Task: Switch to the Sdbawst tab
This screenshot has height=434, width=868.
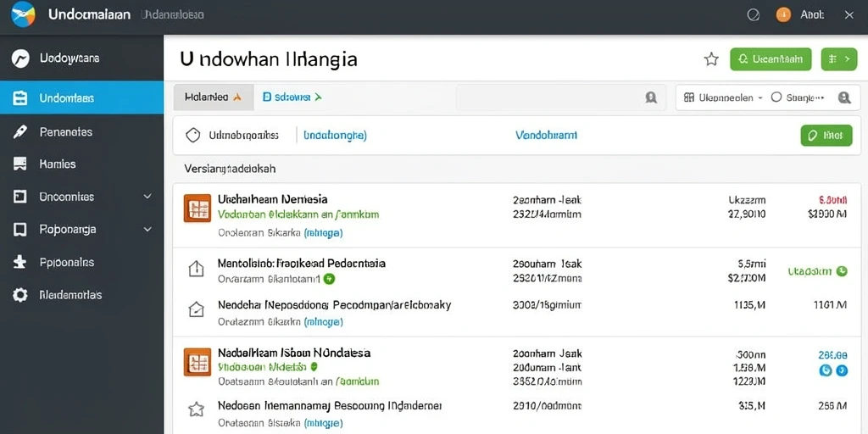Action: (x=292, y=97)
